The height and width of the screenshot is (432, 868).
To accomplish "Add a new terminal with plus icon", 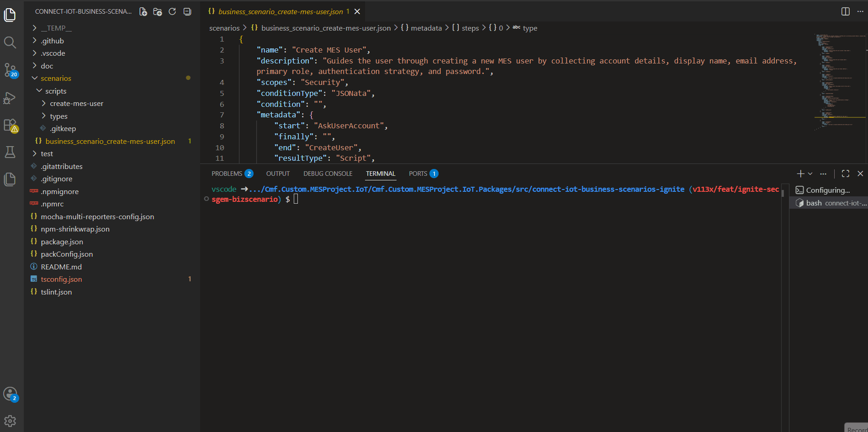I will [800, 174].
